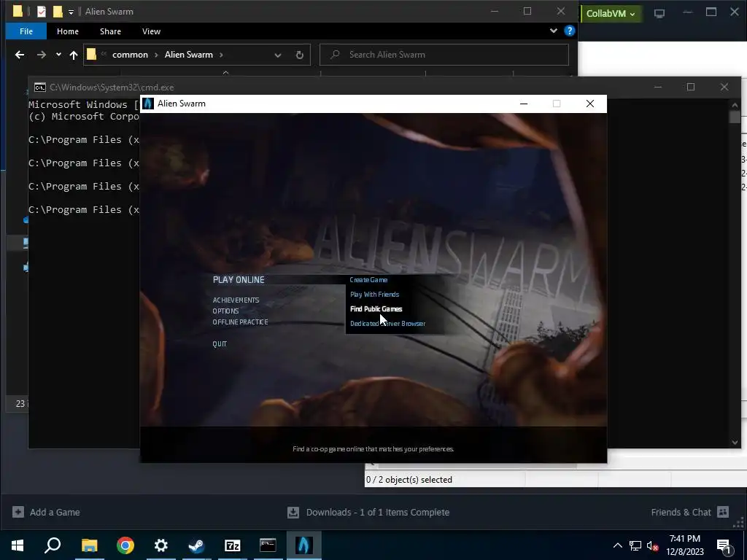The image size is (747, 560).
Task: Expand the Explorer ribbon chevron
Action: point(553,31)
